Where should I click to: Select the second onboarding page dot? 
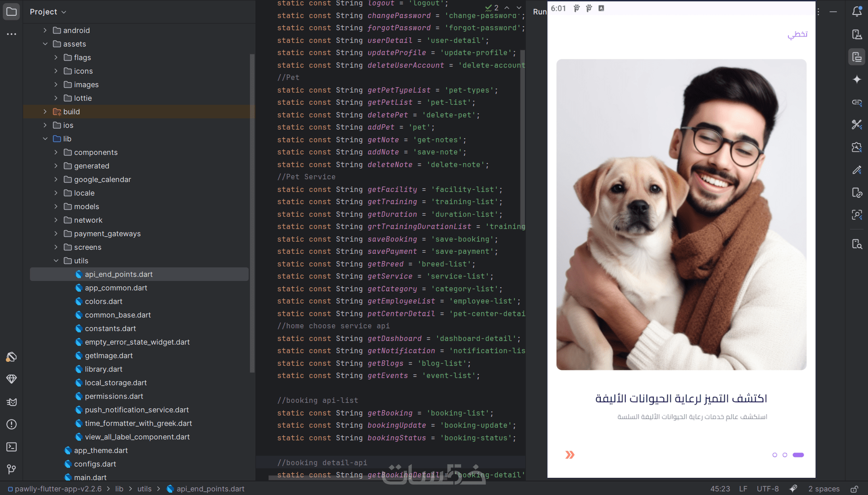785,455
